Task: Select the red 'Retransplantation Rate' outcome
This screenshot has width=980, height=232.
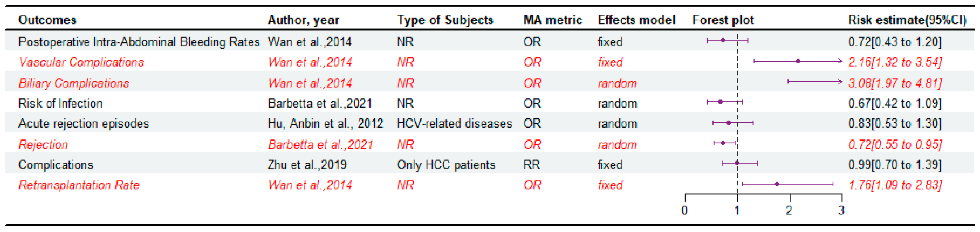Action: pyautogui.click(x=79, y=185)
